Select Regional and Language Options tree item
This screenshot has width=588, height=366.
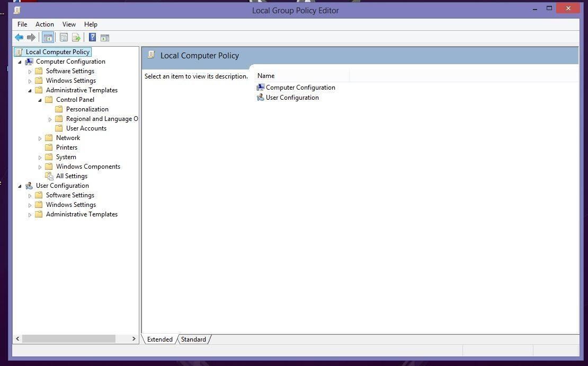(102, 119)
